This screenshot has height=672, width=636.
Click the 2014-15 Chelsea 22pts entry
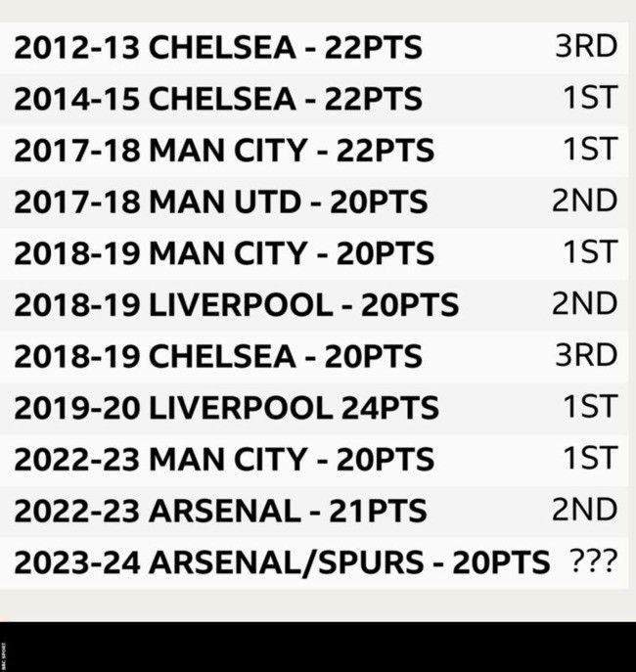[x=217, y=99]
